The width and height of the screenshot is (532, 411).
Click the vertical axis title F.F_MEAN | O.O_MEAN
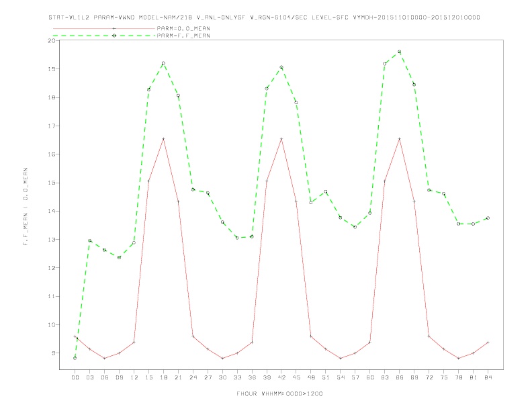[26, 207]
